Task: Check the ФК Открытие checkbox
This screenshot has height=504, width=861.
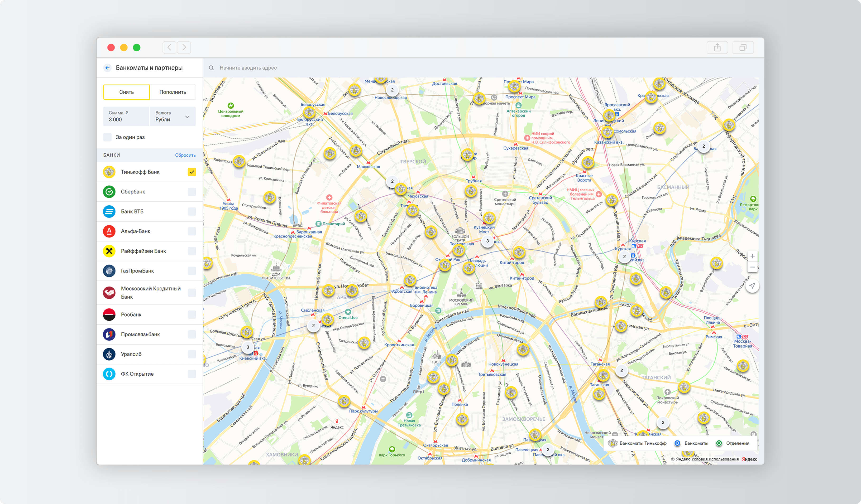Action: tap(192, 374)
